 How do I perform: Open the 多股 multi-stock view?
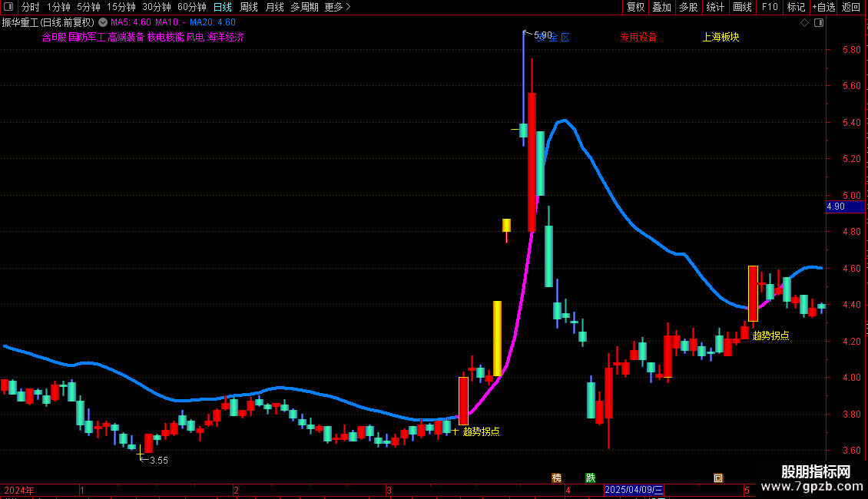(x=688, y=7)
